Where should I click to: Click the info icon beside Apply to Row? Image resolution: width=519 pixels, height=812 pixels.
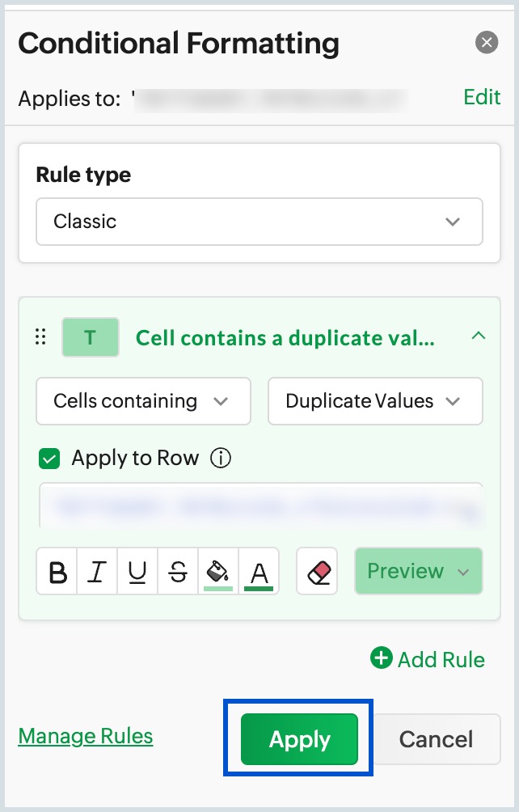click(221, 459)
